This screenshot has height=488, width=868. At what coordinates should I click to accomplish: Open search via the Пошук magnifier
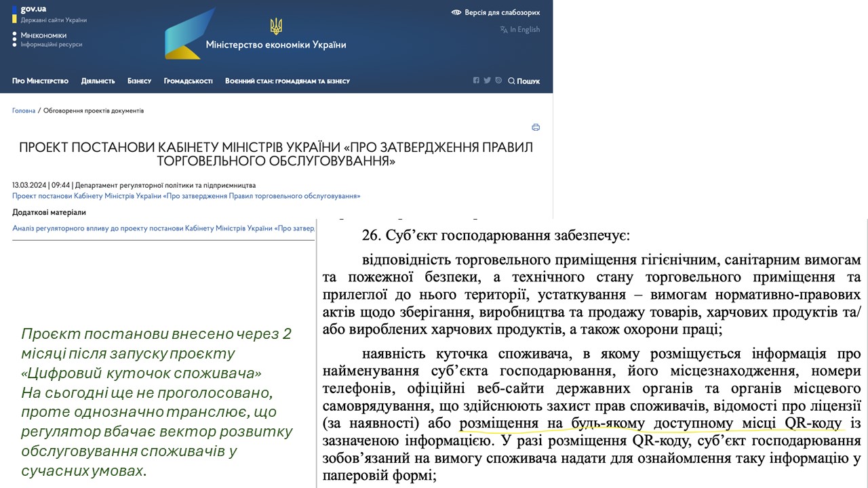pyautogui.click(x=524, y=81)
